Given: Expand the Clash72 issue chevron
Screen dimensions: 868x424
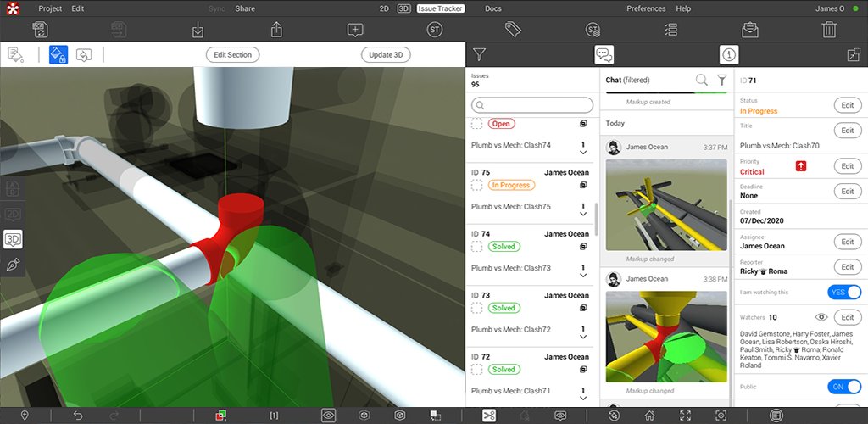Looking at the screenshot, I should [x=583, y=335].
